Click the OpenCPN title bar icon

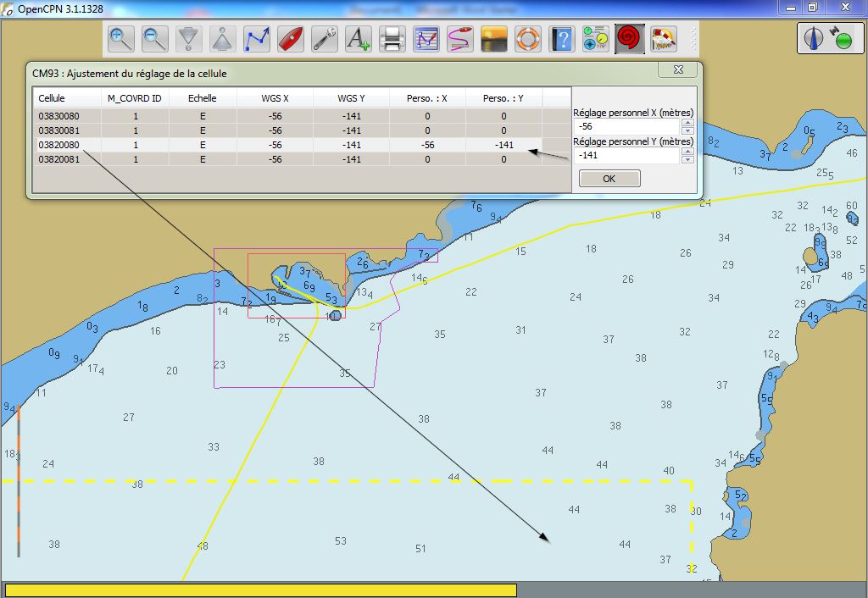[8, 8]
